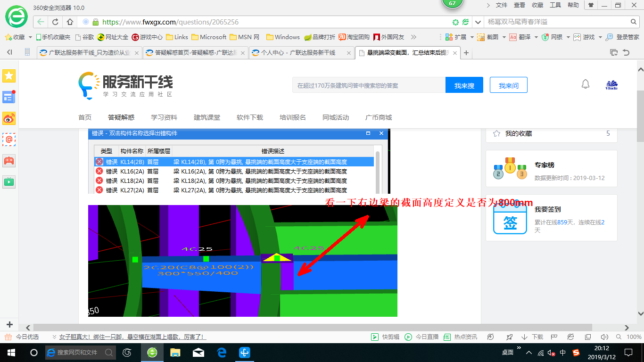Add a sidebar app with the plus
Viewport: 644px width, 362px height.
point(9,324)
